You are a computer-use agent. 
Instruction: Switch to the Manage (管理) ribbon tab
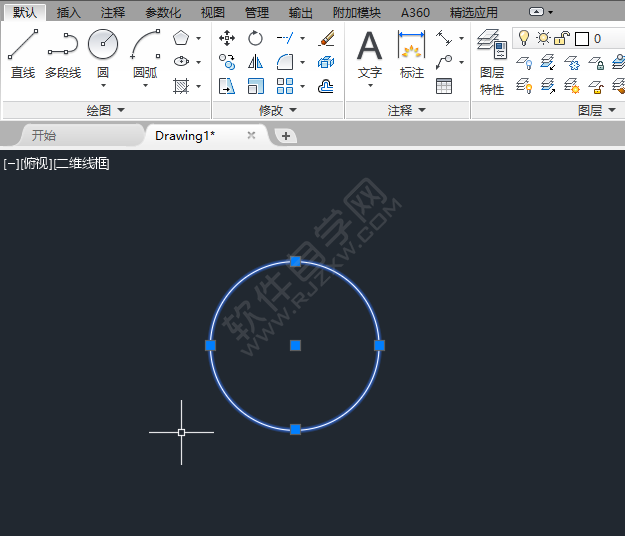click(x=257, y=12)
